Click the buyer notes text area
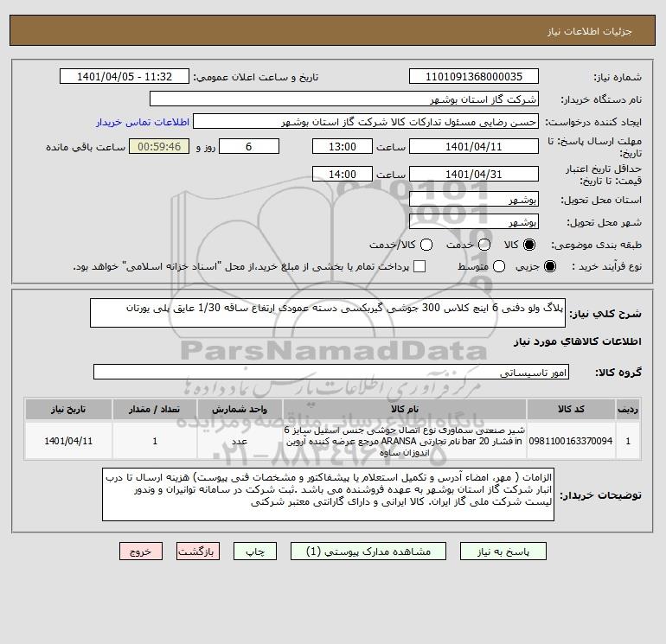Screen dimensions: 666x644 point(328,495)
